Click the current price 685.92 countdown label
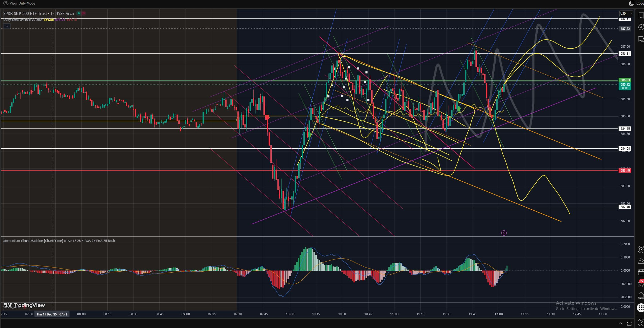Screen dimensions: 644x328 click(x=625, y=86)
